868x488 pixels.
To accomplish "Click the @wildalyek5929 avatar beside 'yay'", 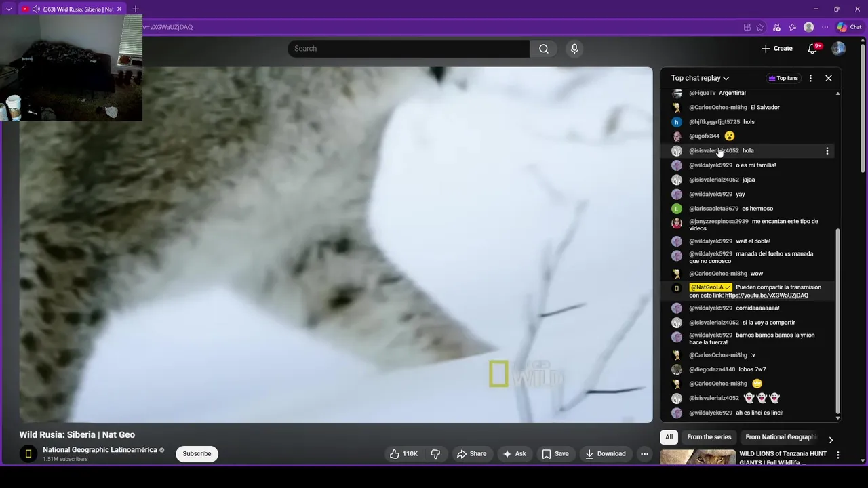I will coord(677,195).
